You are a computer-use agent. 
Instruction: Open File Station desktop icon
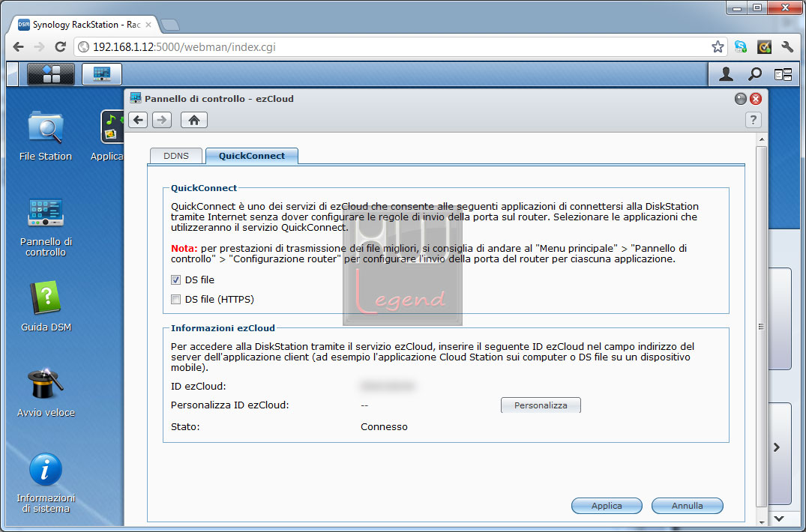point(46,136)
